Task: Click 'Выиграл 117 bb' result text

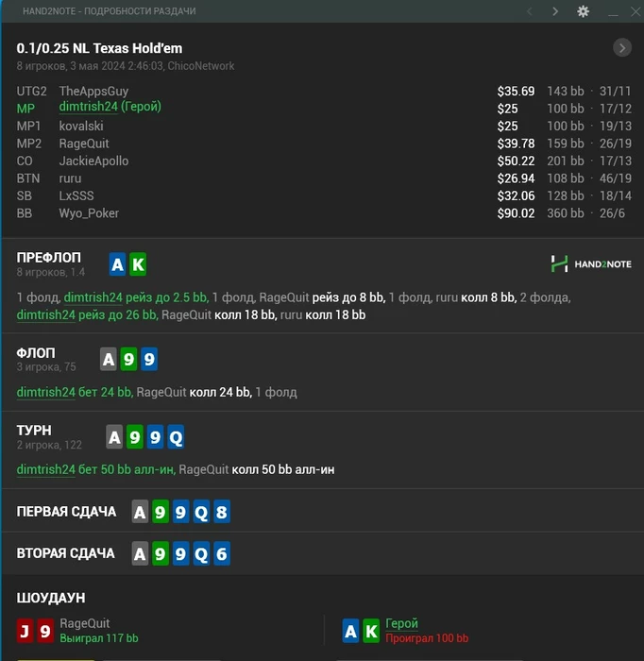Action: (x=99, y=638)
